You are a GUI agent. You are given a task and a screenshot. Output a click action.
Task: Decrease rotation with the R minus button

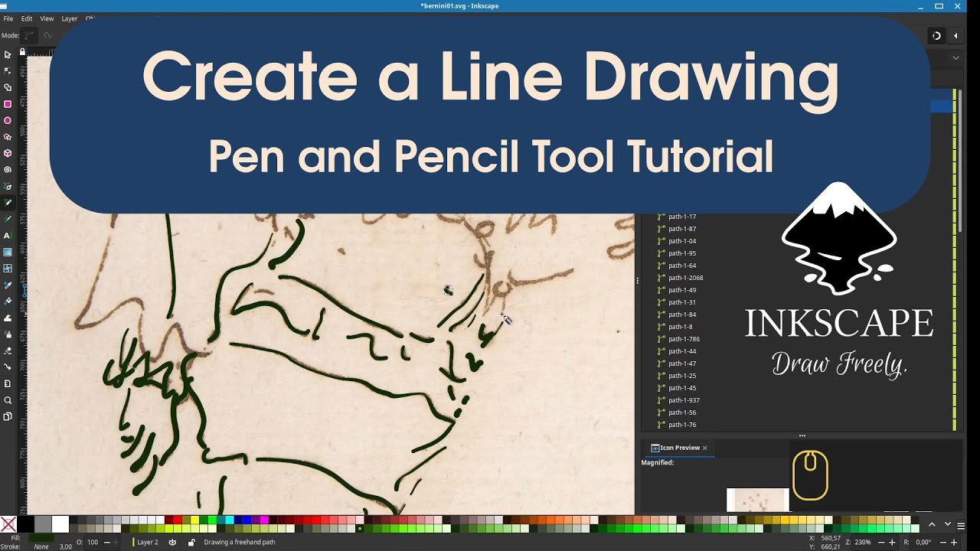pyautogui.click(x=942, y=542)
